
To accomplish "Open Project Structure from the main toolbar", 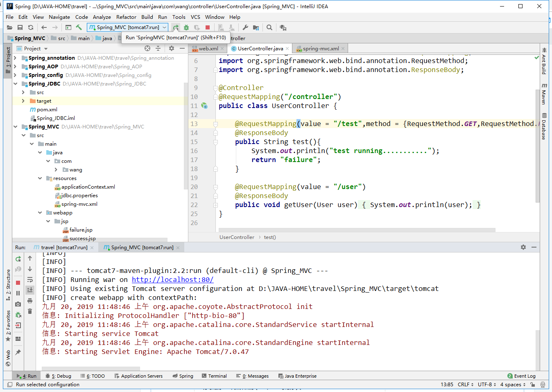I will [x=256, y=27].
